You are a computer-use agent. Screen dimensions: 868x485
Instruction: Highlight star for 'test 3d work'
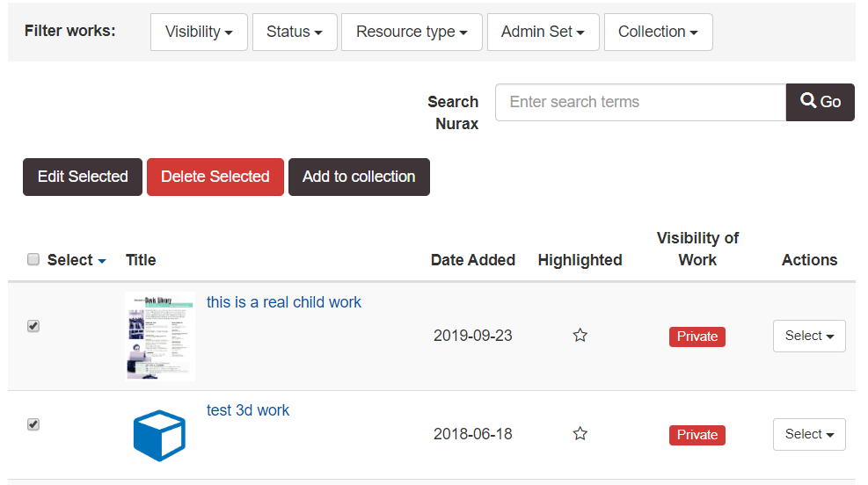click(580, 433)
